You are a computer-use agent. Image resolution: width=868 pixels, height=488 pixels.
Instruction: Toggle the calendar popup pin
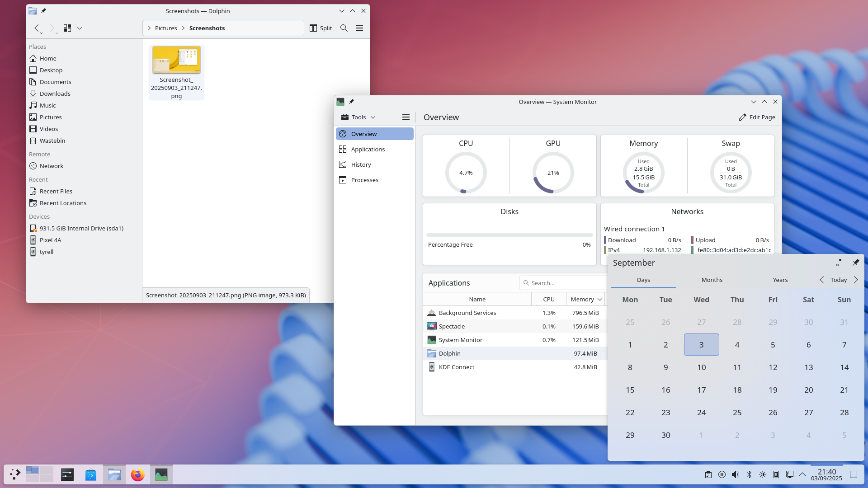tap(855, 263)
